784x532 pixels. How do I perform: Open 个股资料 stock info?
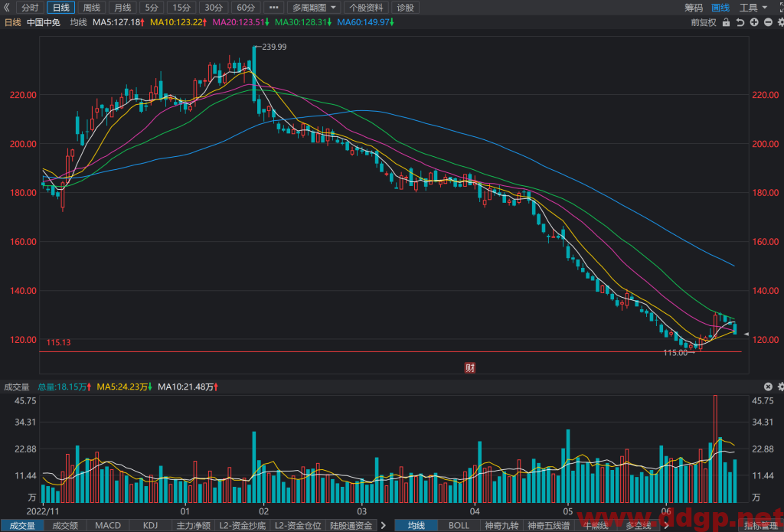(366, 8)
